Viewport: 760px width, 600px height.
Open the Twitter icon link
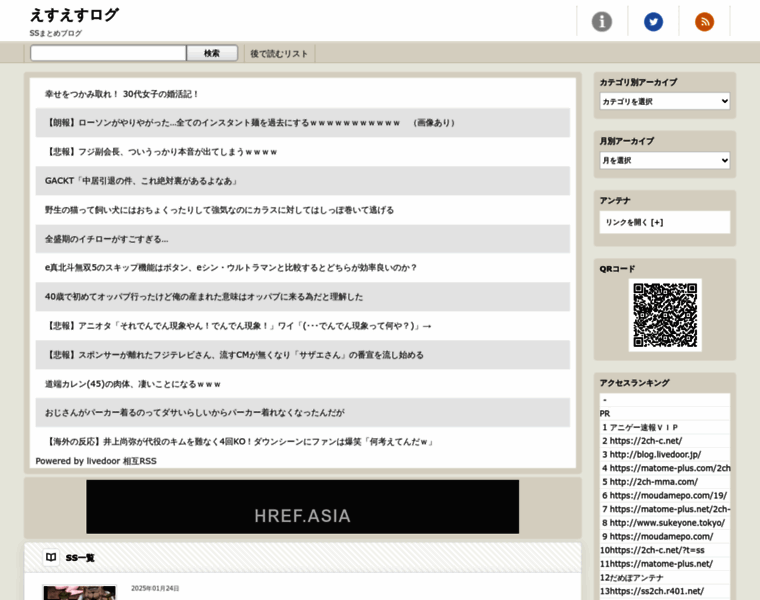[653, 21]
